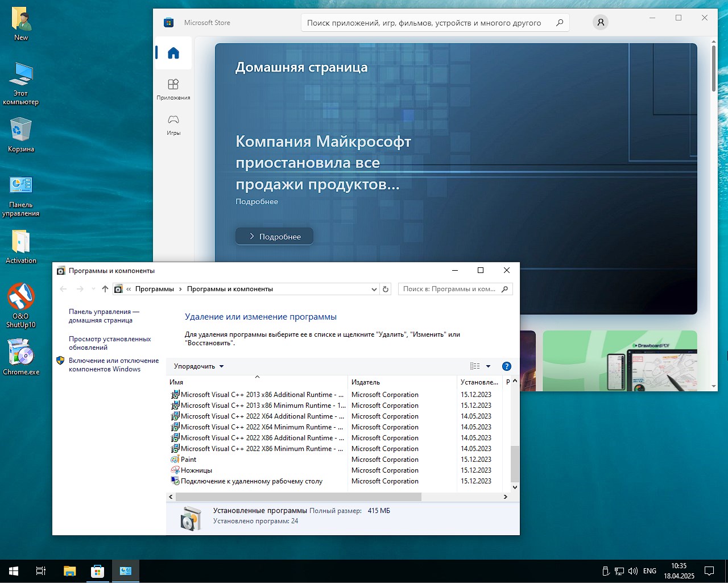Switch the ENG input language indicator
The width and height of the screenshot is (728, 583).
650,571
